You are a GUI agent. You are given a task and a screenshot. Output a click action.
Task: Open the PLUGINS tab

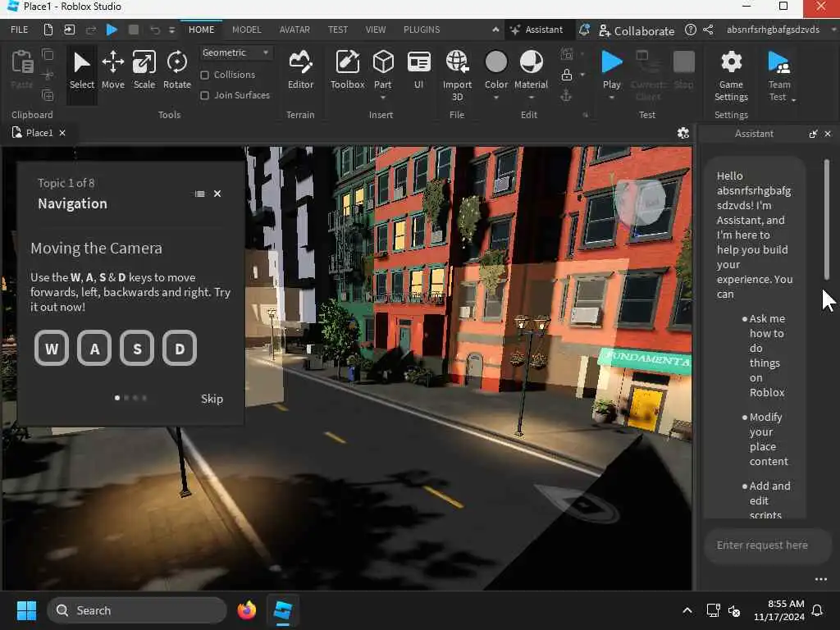pyautogui.click(x=422, y=30)
